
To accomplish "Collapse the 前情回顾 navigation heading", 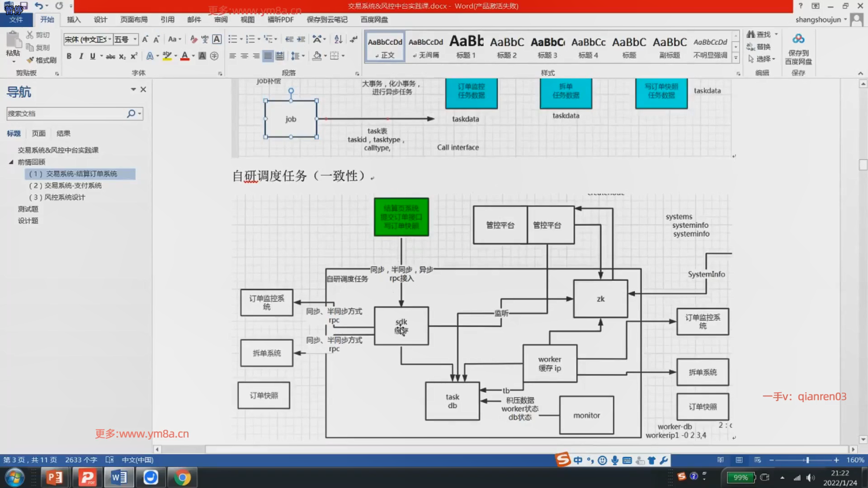I will coord(11,162).
